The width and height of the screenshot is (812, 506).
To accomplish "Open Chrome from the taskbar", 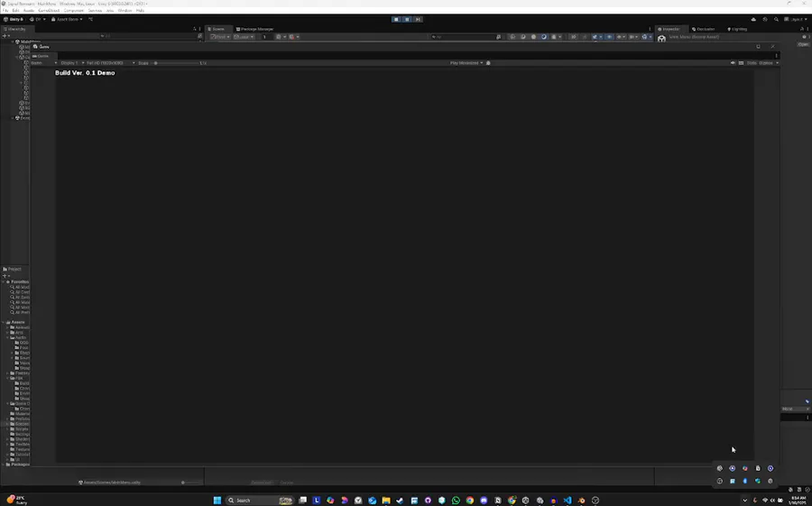I will (470, 501).
